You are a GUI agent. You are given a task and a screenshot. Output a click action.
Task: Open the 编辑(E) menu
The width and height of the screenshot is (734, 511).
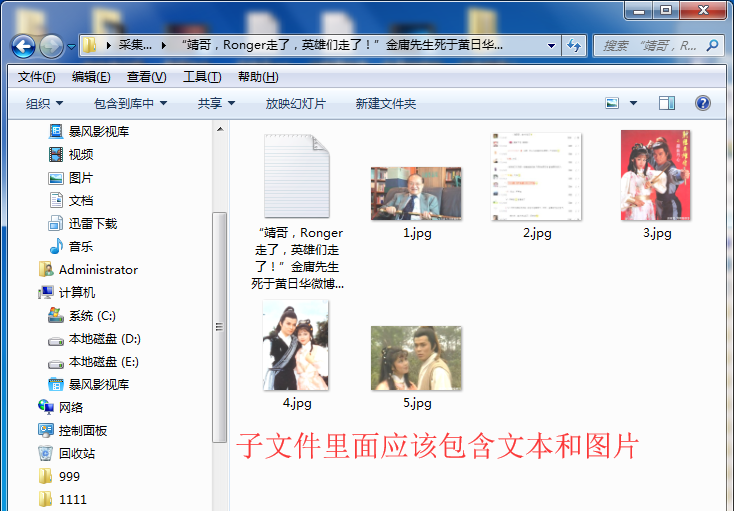coord(91,77)
